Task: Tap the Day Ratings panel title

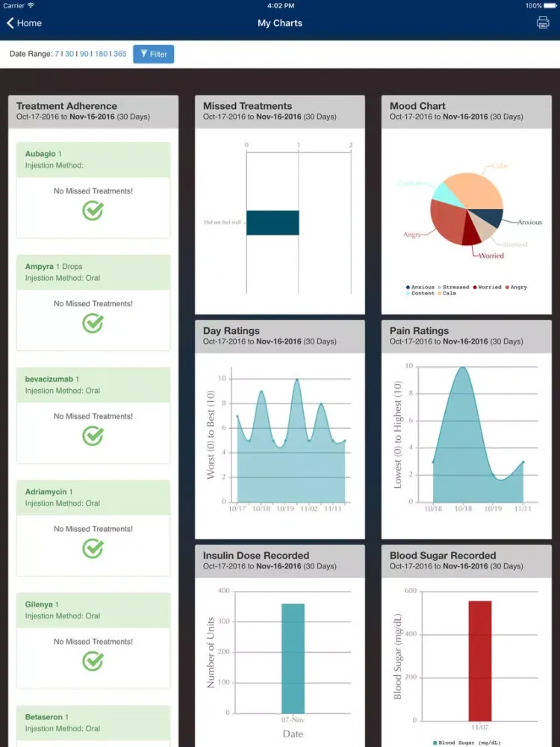Action: pos(231,331)
